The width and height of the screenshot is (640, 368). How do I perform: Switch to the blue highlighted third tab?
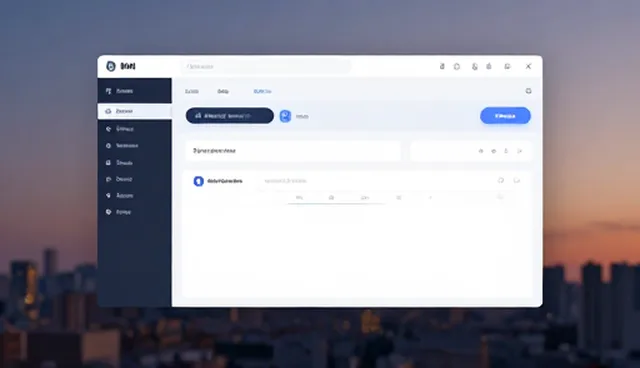coord(262,91)
